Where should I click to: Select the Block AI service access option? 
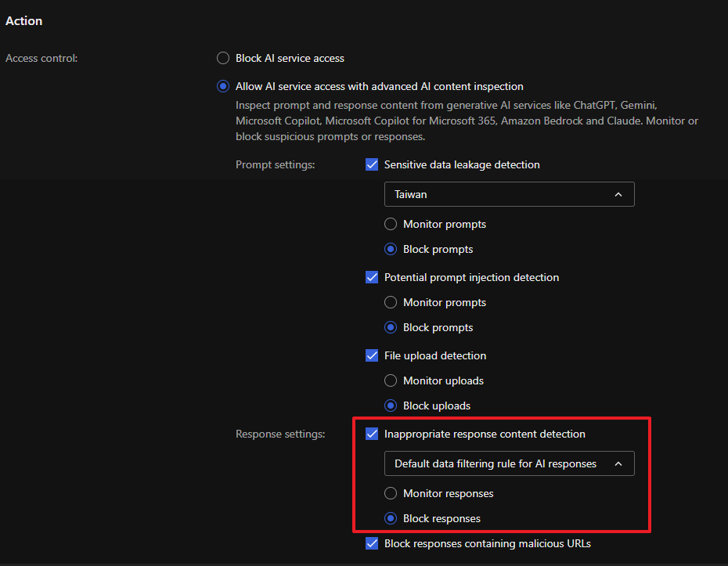pos(223,58)
